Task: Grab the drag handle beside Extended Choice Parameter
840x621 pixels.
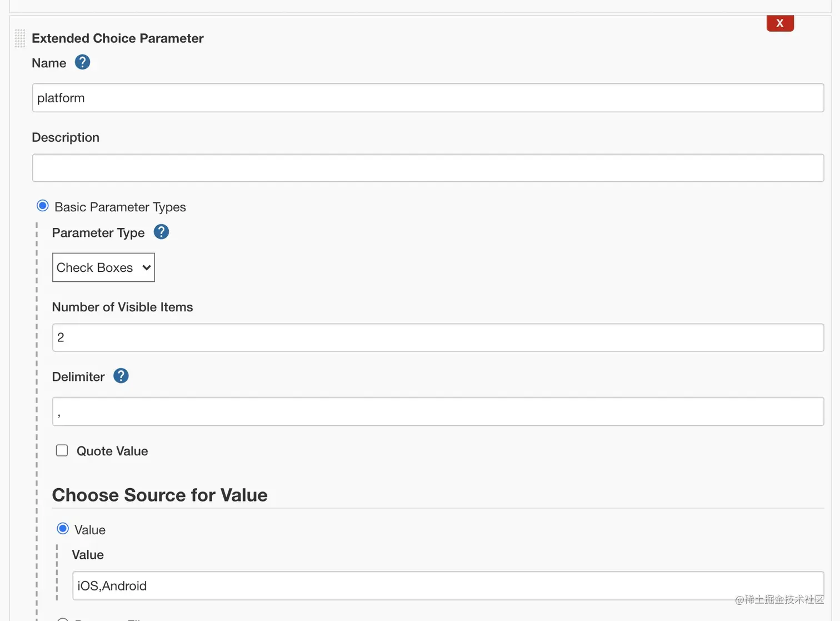Action: coord(20,38)
